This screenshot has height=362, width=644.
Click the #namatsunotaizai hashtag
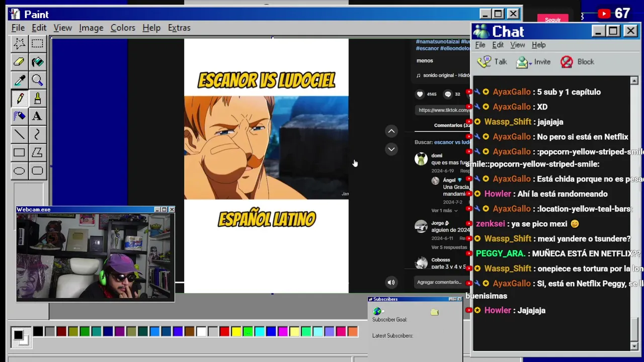point(438,41)
